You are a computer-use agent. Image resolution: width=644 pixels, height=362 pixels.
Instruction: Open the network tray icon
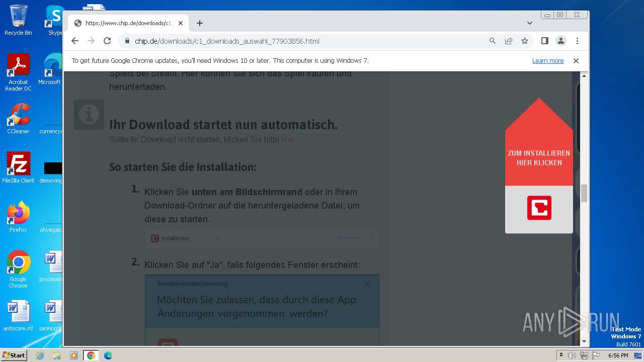pyautogui.click(x=584, y=355)
